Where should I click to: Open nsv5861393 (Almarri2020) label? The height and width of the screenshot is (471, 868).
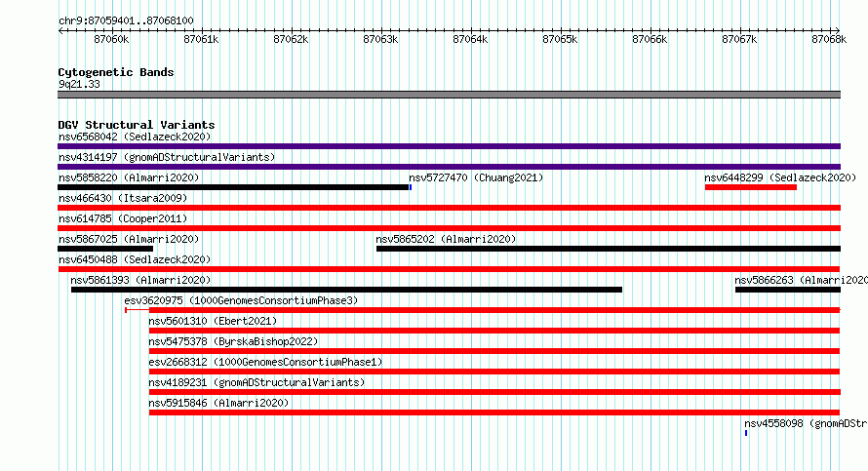tap(140, 280)
